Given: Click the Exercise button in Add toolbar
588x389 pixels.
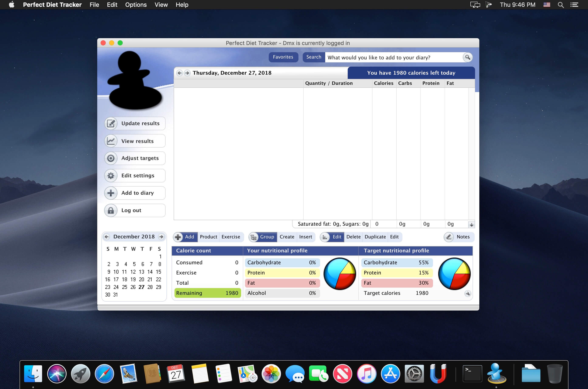Looking at the screenshot, I should pos(231,237).
